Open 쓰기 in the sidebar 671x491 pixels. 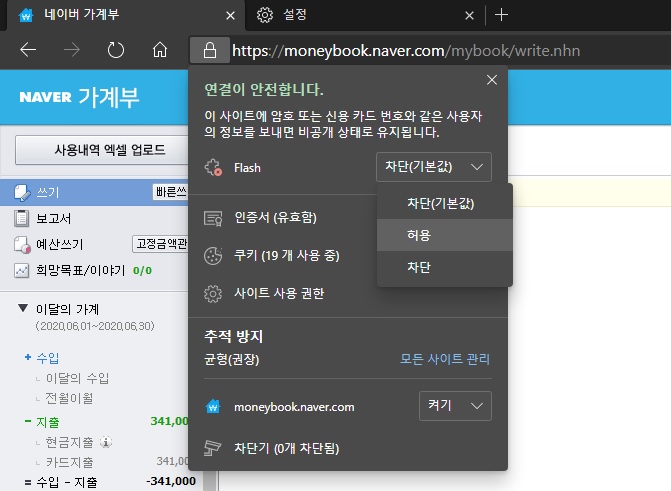click(x=48, y=193)
